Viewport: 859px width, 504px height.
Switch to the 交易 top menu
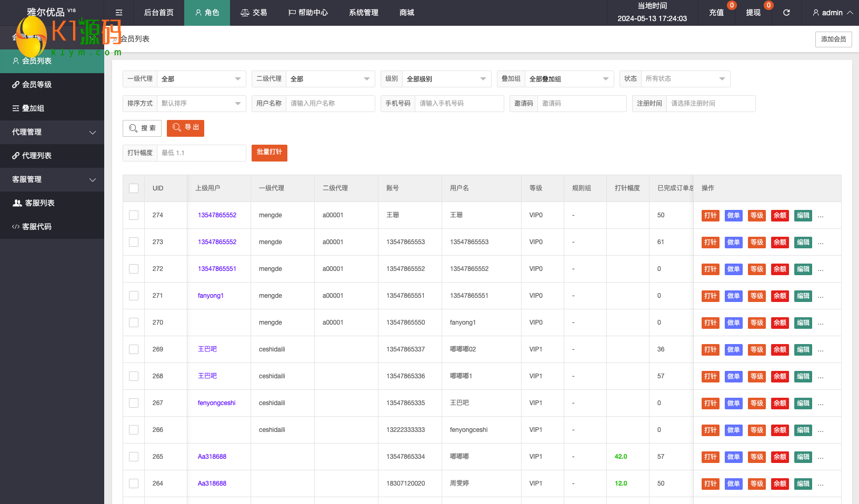254,13
